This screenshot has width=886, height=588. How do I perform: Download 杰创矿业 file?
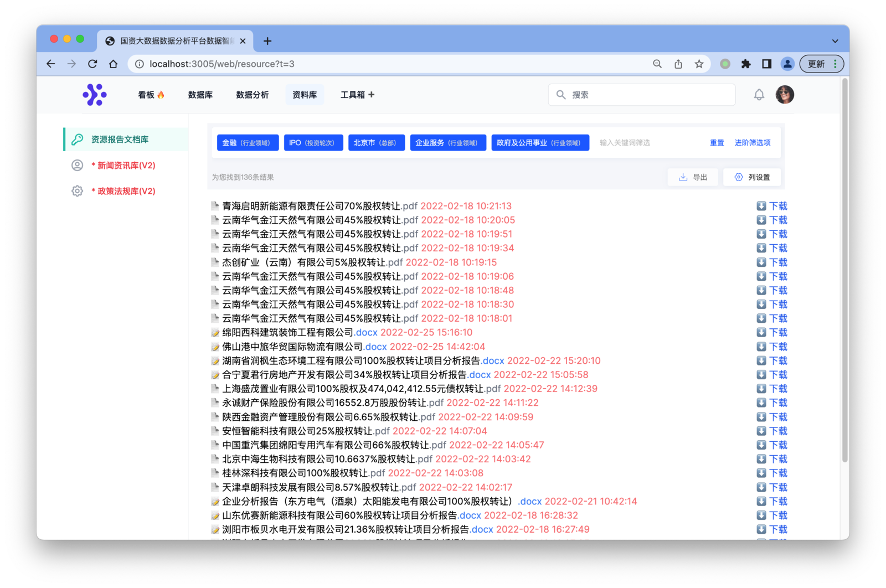click(772, 262)
